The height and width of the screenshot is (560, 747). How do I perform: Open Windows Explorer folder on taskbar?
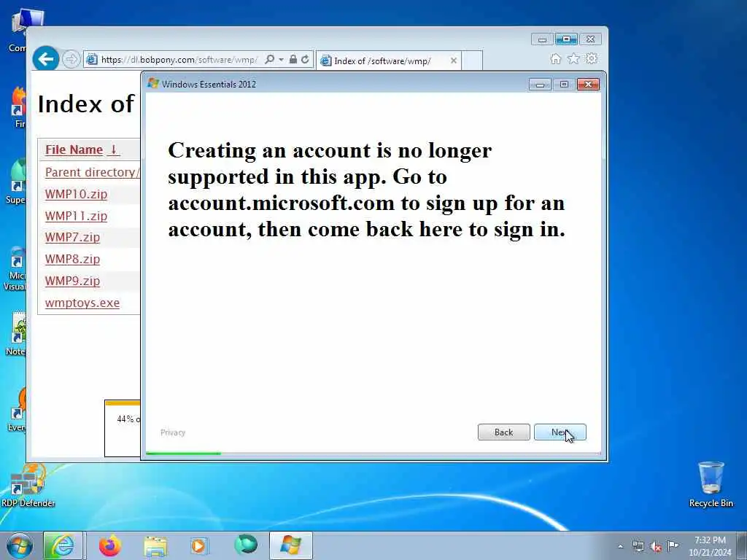155,545
